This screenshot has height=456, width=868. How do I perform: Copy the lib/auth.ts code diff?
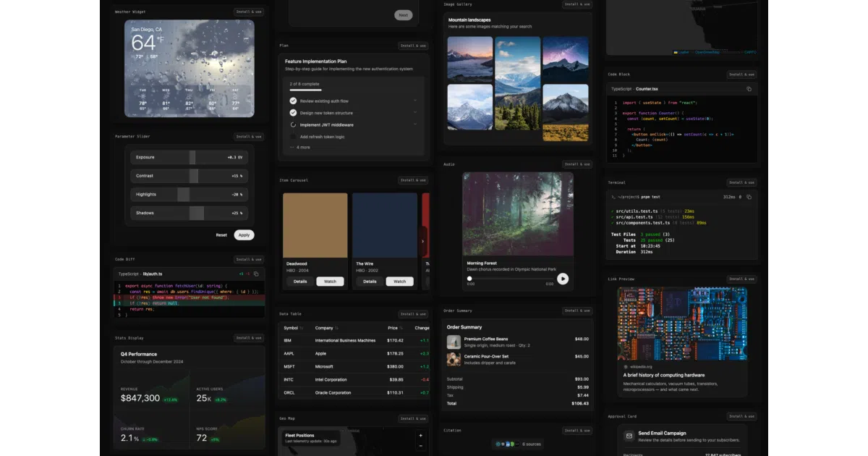pyautogui.click(x=256, y=274)
